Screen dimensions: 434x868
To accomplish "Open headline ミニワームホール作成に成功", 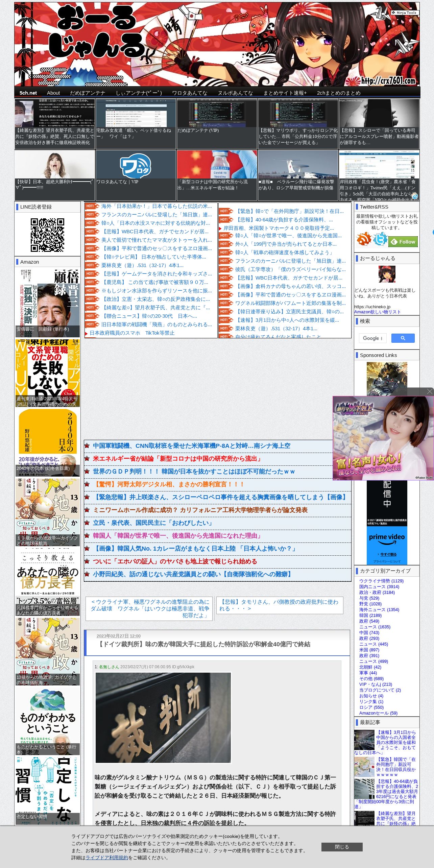I will 200,510.
